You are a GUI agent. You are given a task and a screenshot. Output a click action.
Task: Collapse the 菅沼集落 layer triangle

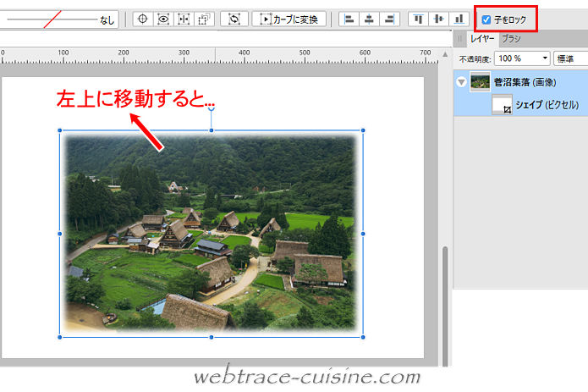tap(461, 82)
